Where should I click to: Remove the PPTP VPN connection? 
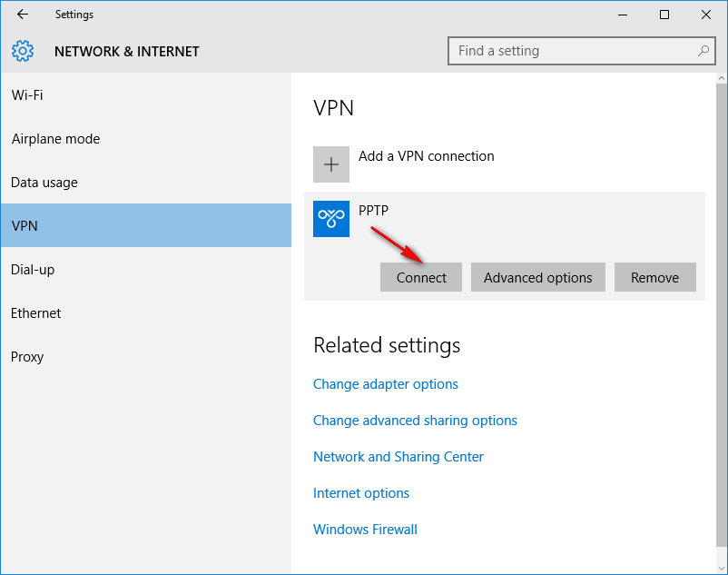[654, 278]
